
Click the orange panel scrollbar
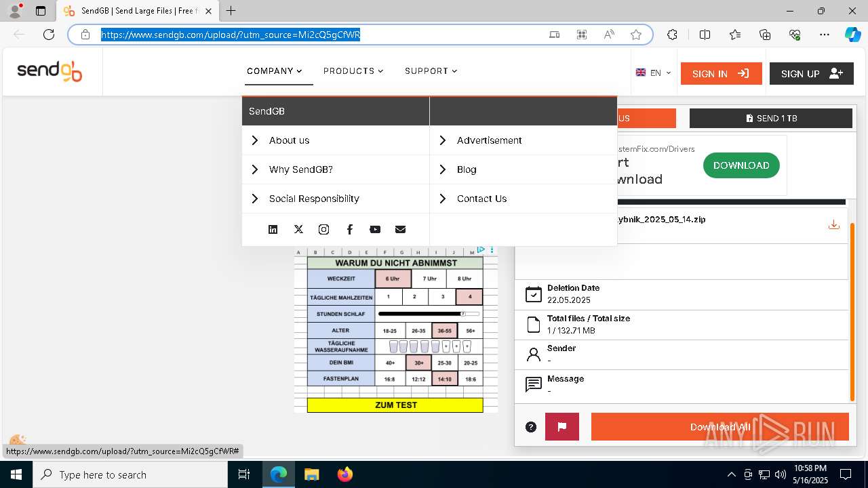[852, 312]
